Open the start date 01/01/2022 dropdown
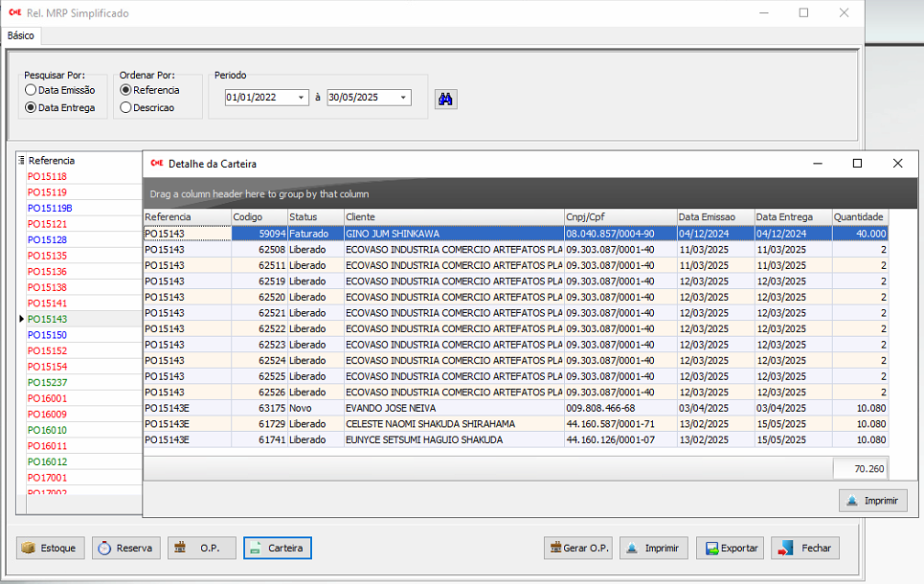Image resolution: width=924 pixels, height=584 pixels. pyautogui.click(x=302, y=98)
